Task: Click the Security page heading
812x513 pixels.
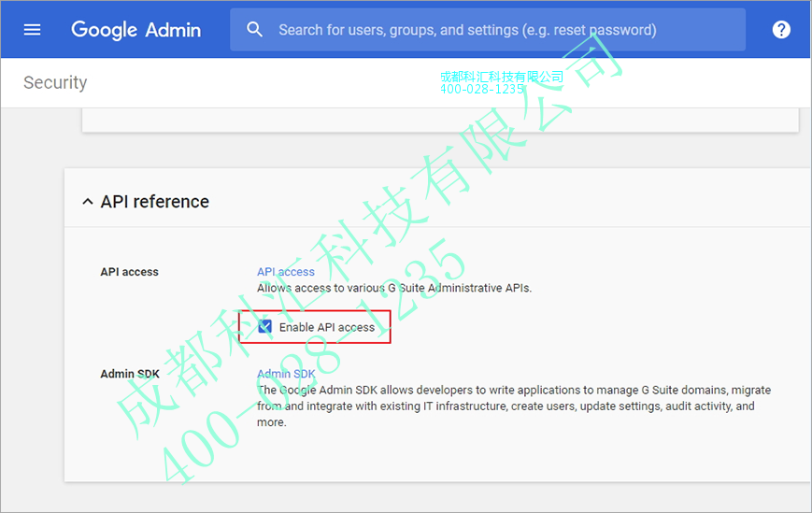Action: 55,82
